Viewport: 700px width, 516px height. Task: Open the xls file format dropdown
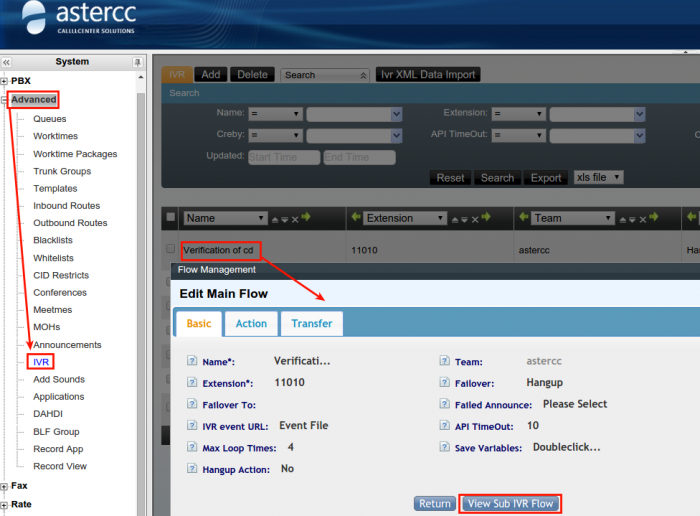pyautogui.click(x=598, y=177)
